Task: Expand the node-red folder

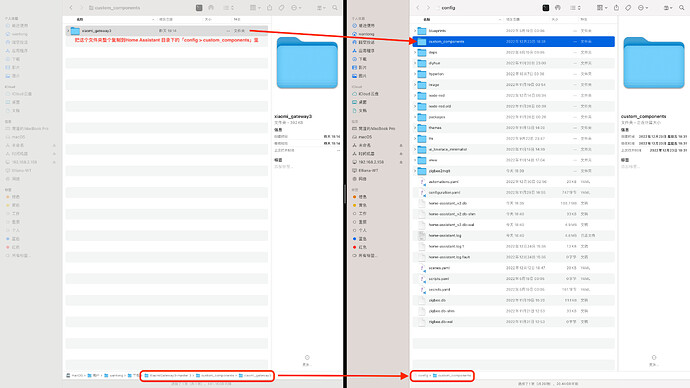Action: pyautogui.click(x=415, y=95)
